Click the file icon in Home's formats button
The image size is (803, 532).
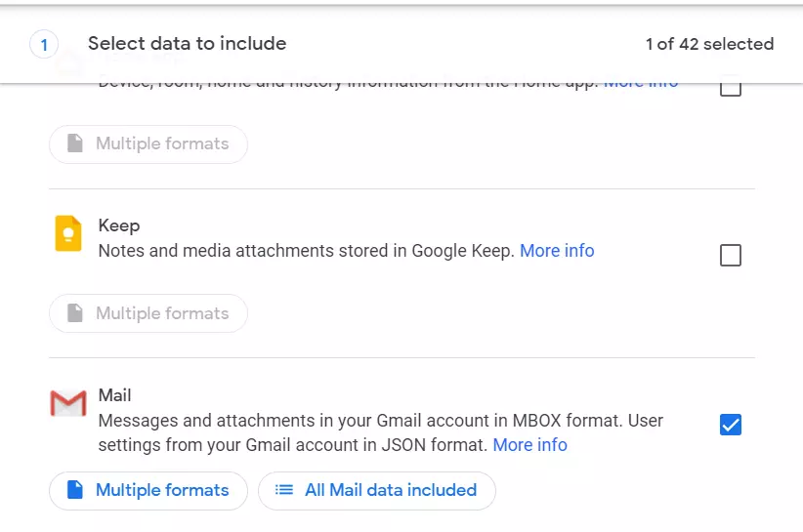click(x=75, y=143)
